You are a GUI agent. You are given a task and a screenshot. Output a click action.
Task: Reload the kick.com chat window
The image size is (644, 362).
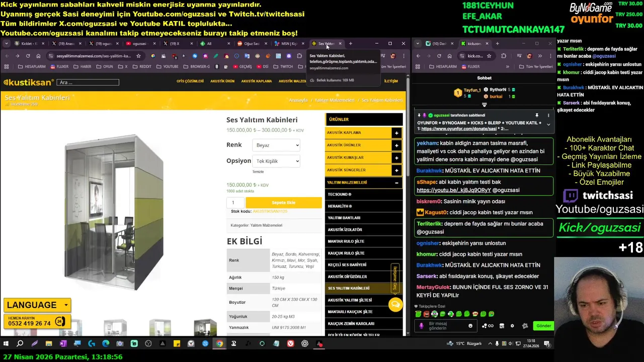(x=439, y=56)
